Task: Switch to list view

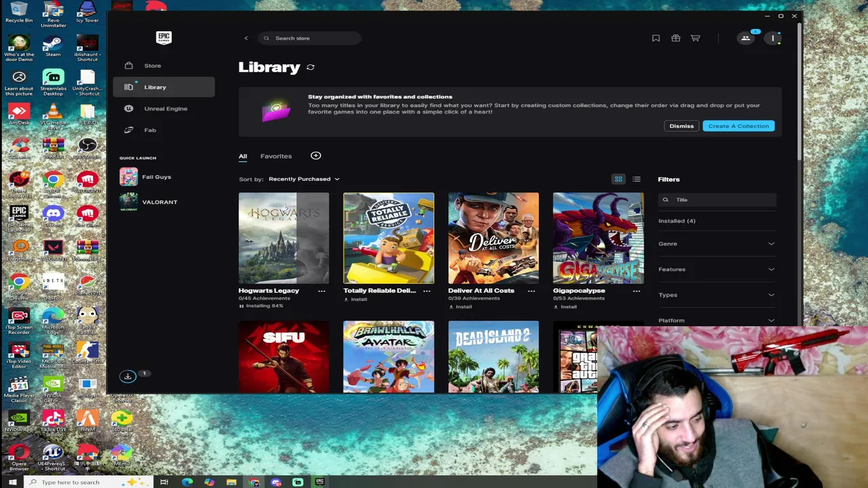Action: (636, 179)
